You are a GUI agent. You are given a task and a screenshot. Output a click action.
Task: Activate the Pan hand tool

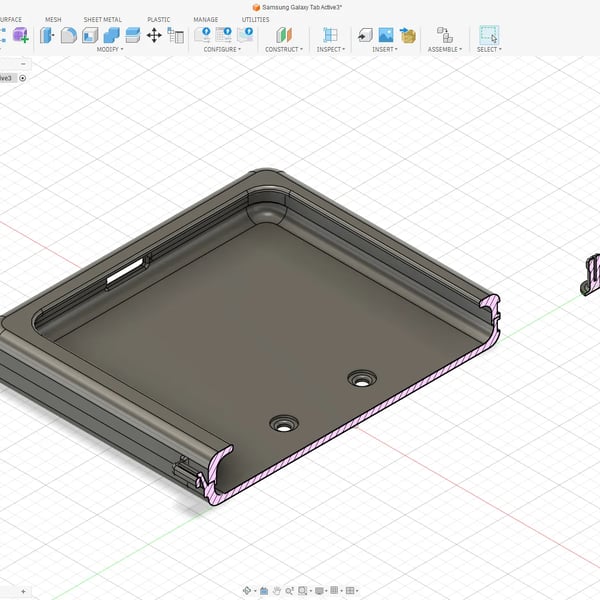[277, 590]
